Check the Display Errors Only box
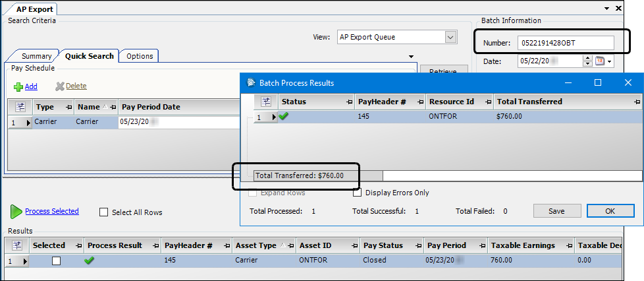644x281 pixels. [358, 193]
